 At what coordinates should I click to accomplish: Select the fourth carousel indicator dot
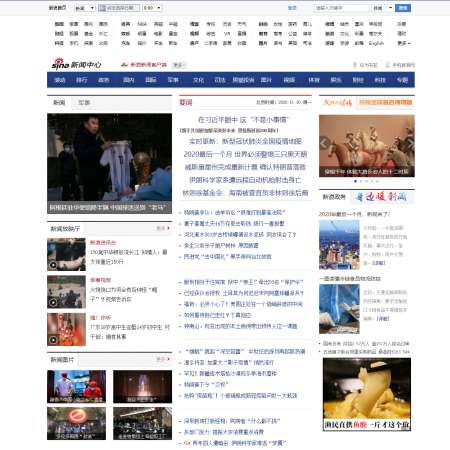coord(372,181)
